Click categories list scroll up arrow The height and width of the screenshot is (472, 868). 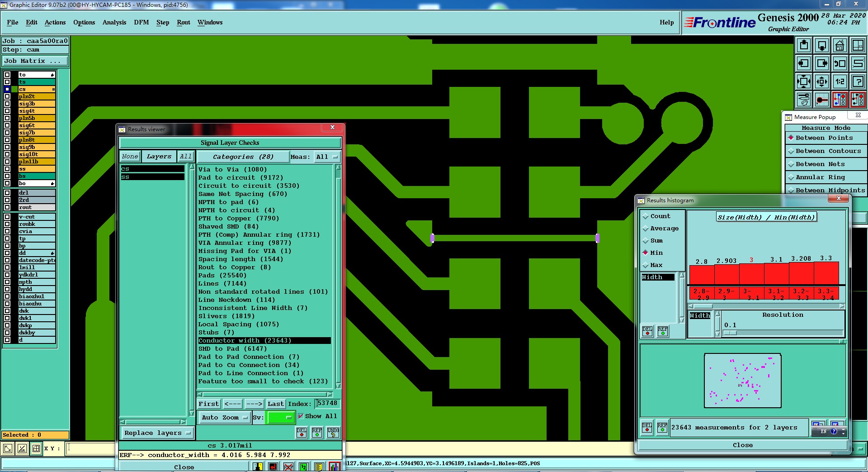pos(338,167)
